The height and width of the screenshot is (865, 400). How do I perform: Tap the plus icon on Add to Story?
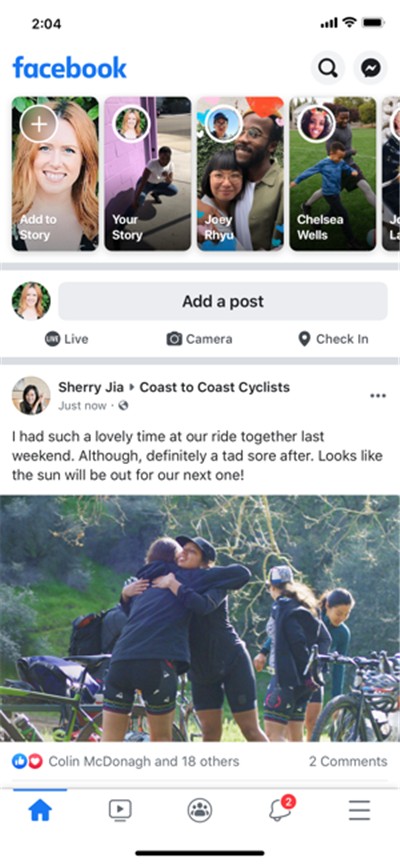(x=39, y=124)
